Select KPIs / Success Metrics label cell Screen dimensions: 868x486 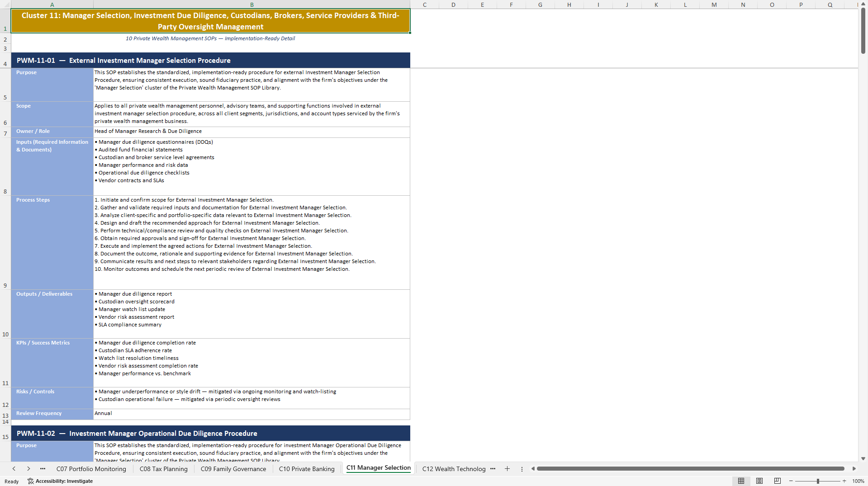point(52,363)
